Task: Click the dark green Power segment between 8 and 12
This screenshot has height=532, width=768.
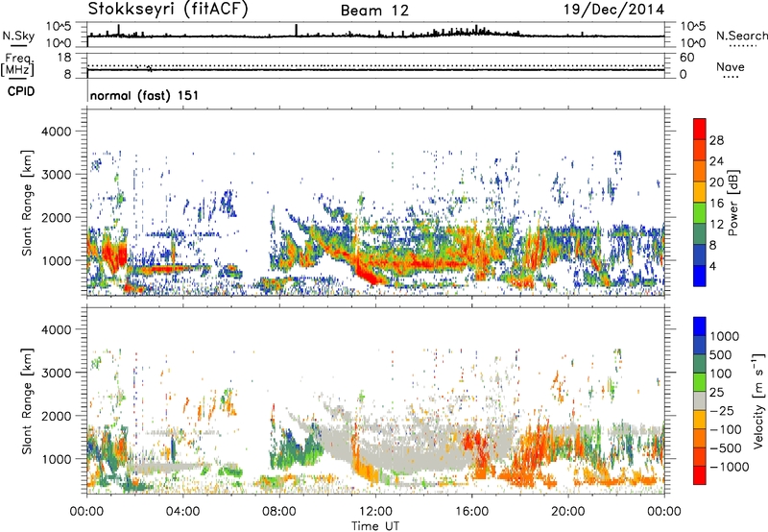Action: [x=700, y=233]
